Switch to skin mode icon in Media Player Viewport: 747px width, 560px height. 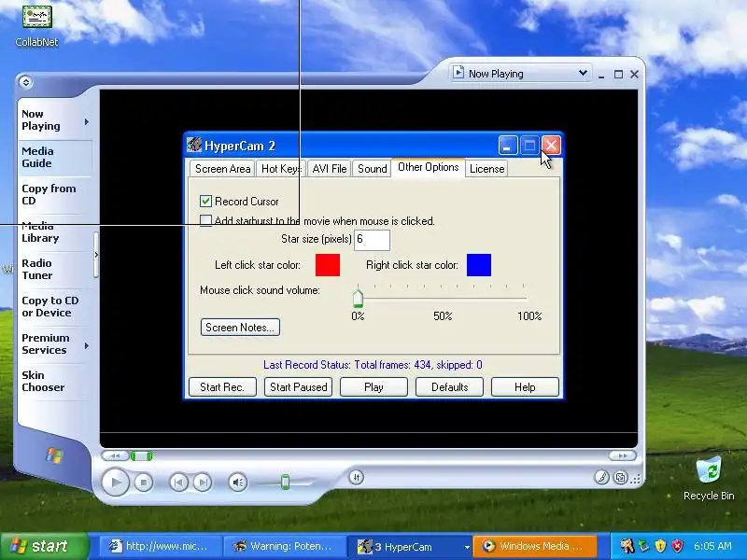[620, 477]
